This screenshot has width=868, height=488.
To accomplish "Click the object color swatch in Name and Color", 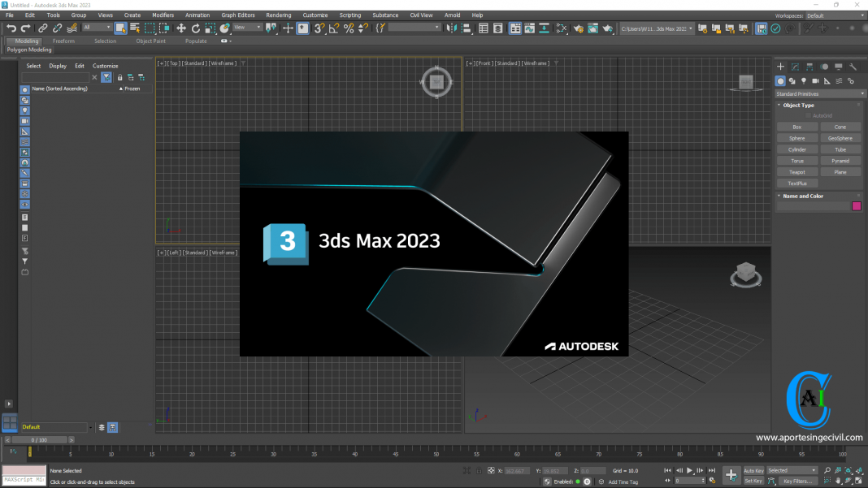I will point(856,207).
